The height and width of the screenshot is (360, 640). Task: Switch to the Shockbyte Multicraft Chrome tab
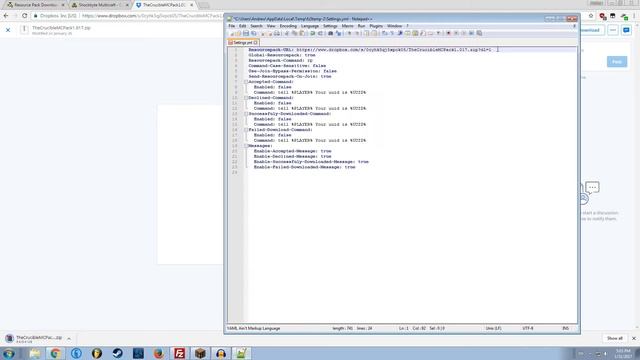[x=99, y=5]
